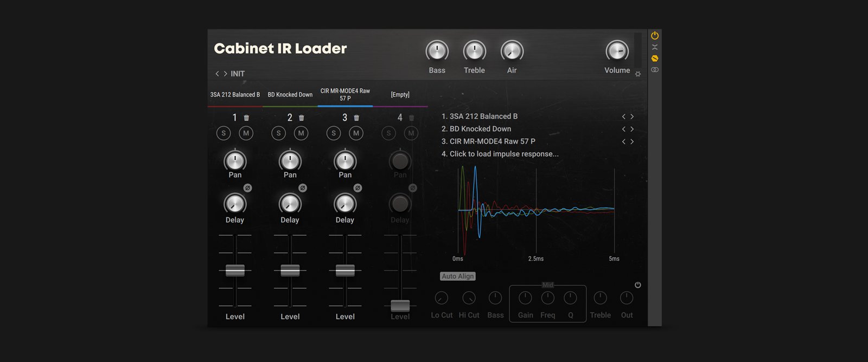Image resolution: width=868 pixels, height=362 pixels.
Task: Click trash icon for slot 4
Action: coord(411,118)
